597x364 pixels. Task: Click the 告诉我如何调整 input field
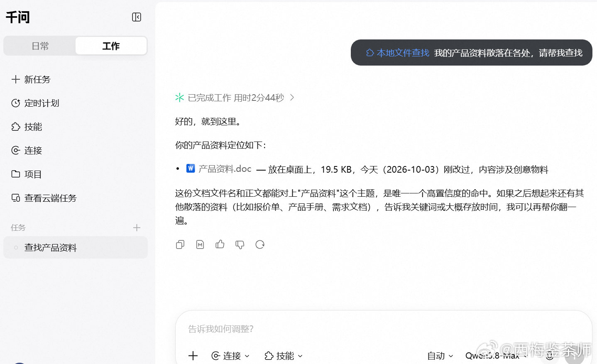[x=384, y=329]
